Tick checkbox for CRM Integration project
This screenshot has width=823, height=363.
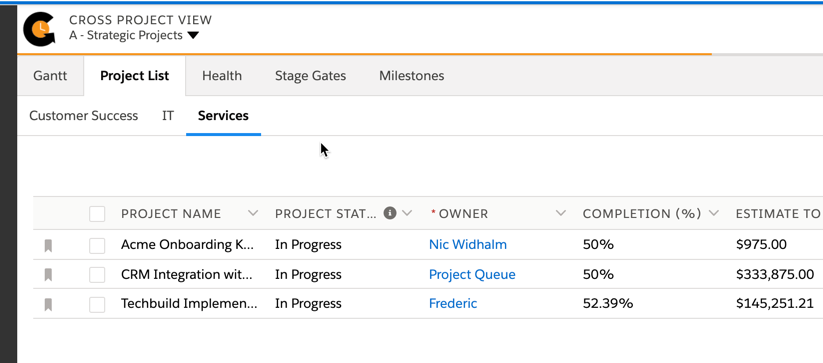97,275
